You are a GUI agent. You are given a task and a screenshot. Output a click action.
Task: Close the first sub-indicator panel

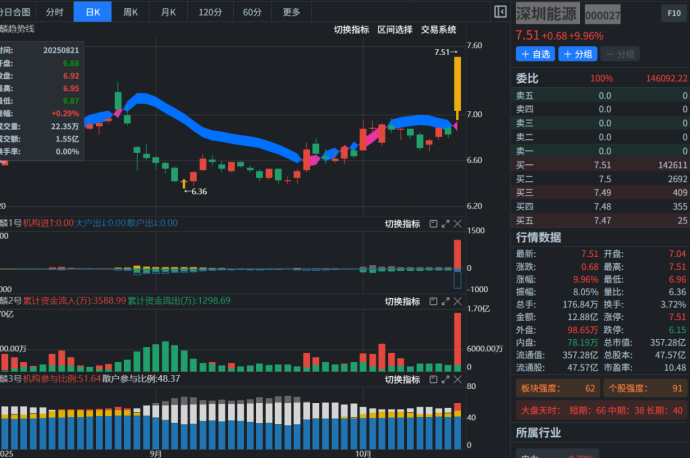tap(458, 223)
